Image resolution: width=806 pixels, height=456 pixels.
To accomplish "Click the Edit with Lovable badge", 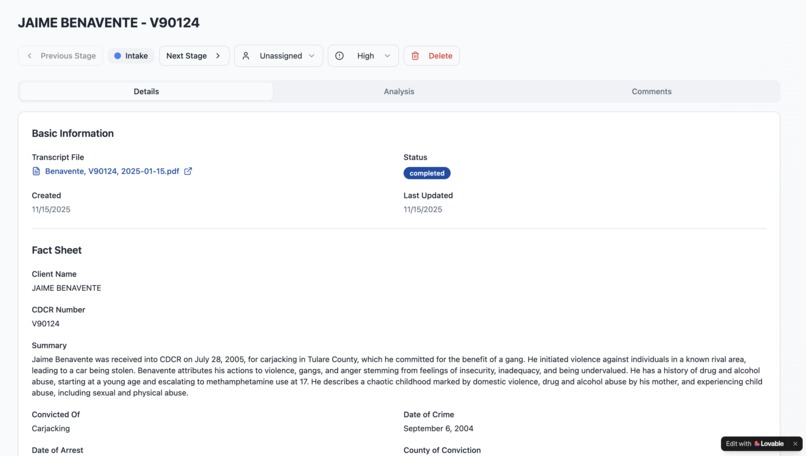I will coord(755,444).
